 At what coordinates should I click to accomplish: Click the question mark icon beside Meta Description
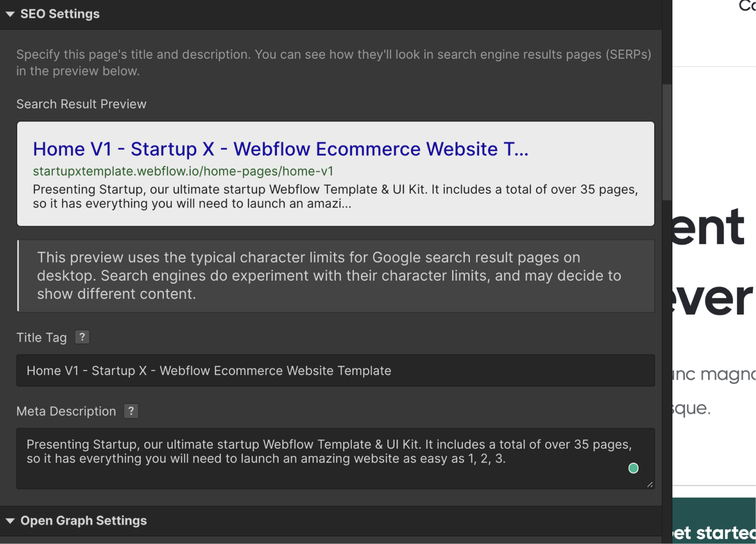tap(131, 411)
